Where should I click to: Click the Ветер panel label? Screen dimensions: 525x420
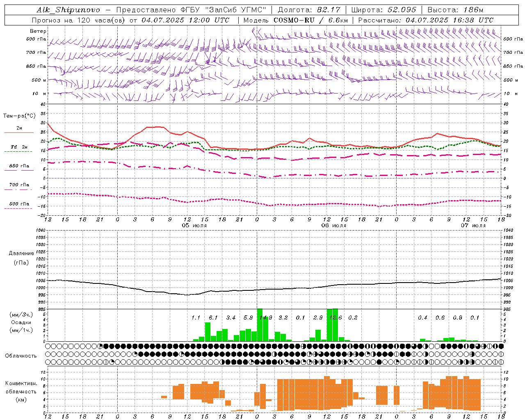[38, 31]
